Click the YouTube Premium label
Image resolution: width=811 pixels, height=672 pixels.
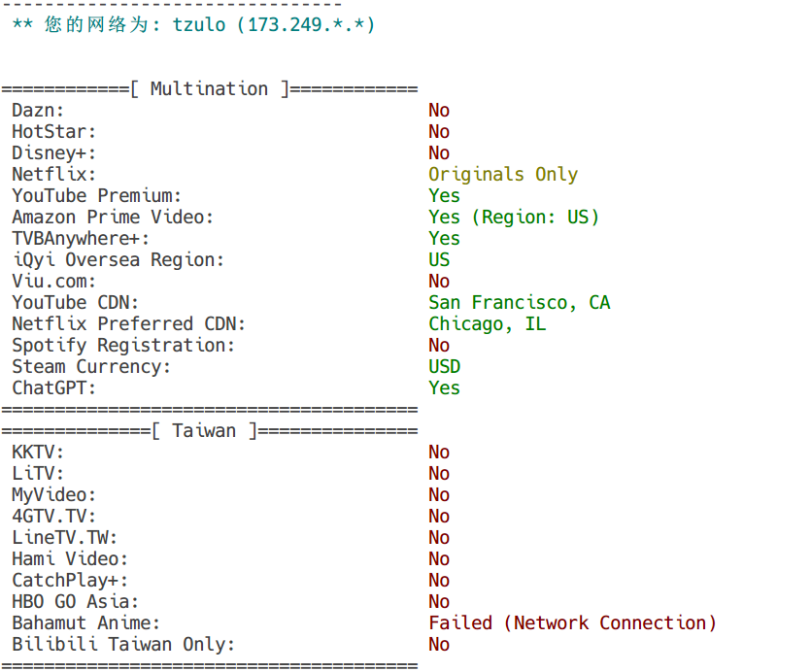97,196
